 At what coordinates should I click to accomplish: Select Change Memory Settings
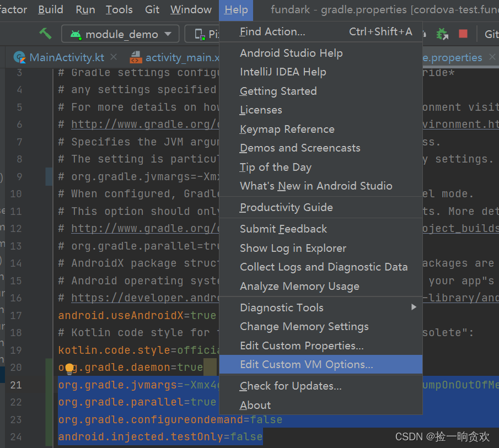point(304,326)
